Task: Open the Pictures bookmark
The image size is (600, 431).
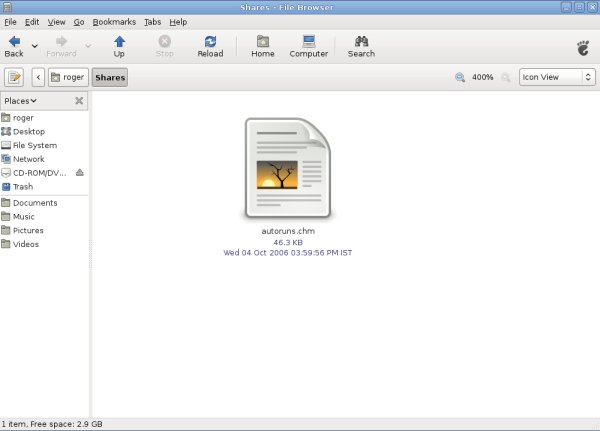Action: (44, 230)
